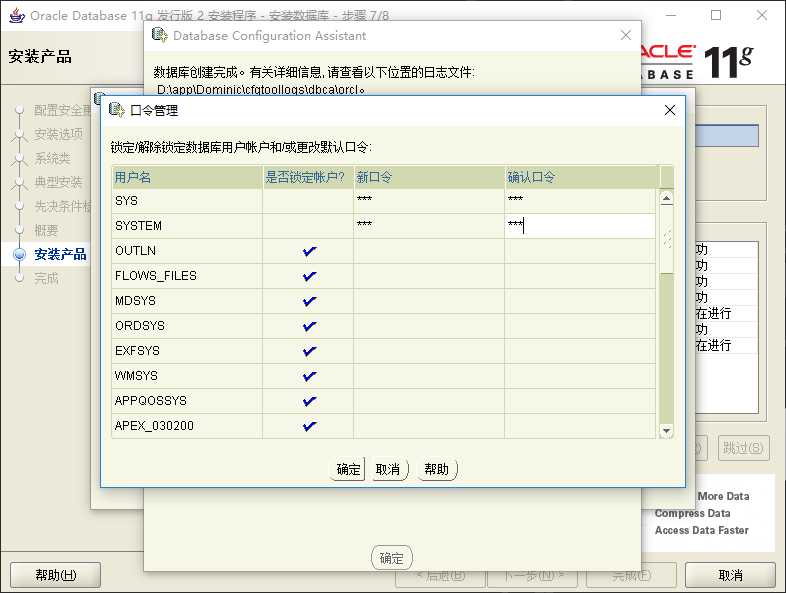
Task: Click the SYSTEM new password field
Action: point(429,226)
